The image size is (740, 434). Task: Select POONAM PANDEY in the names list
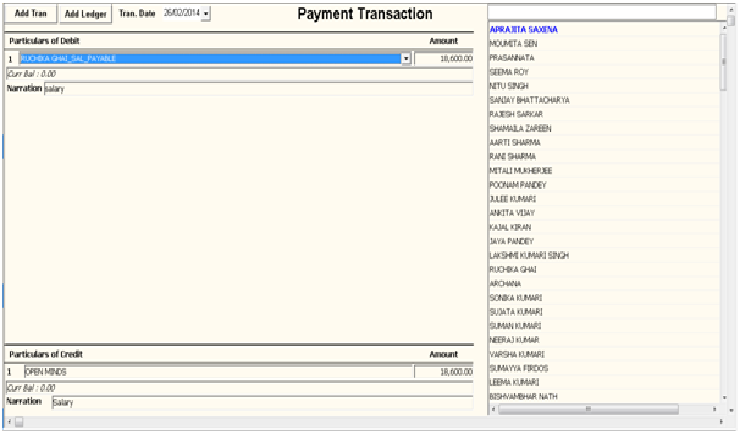516,185
